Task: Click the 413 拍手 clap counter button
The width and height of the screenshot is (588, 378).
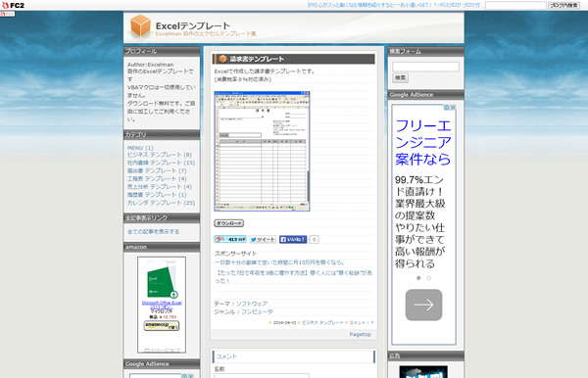Action: pos(230,239)
